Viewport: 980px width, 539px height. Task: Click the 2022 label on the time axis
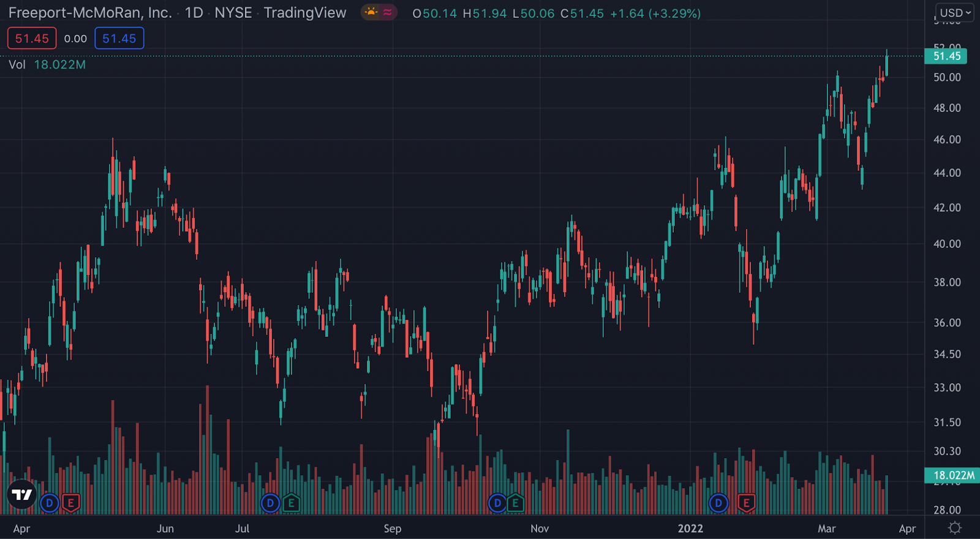690,529
